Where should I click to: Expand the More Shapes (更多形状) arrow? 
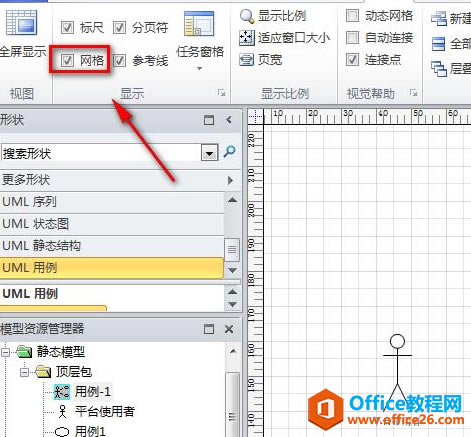tap(230, 180)
